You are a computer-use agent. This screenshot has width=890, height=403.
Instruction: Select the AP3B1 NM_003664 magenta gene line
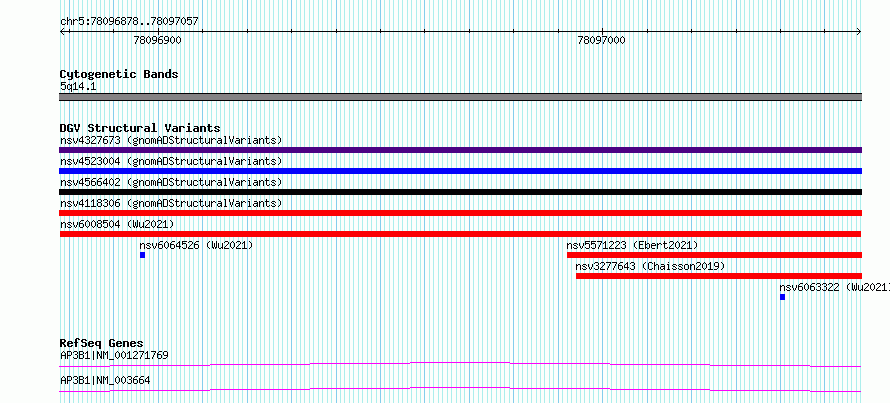point(460,389)
